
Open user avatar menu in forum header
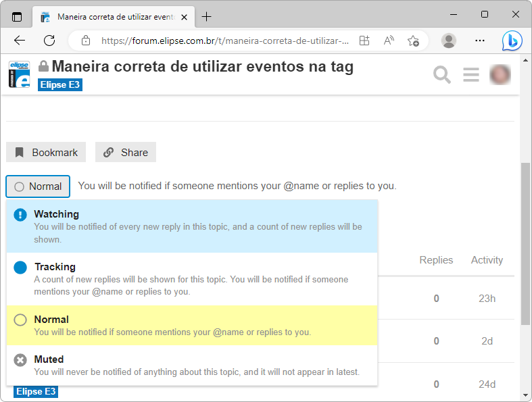[x=500, y=74]
